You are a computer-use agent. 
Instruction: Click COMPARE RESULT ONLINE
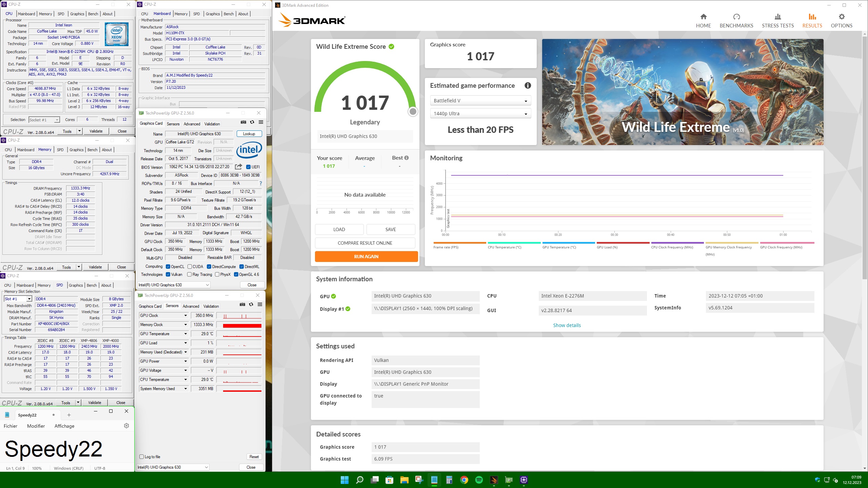pyautogui.click(x=365, y=243)
